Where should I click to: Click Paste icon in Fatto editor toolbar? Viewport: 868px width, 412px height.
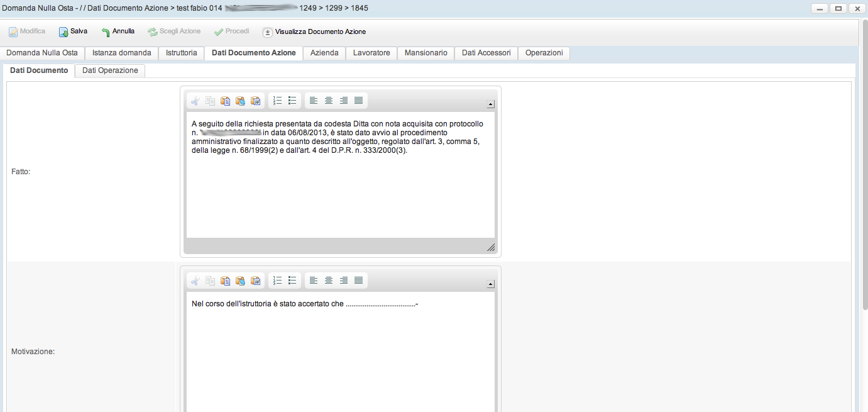tap(225, 101)
